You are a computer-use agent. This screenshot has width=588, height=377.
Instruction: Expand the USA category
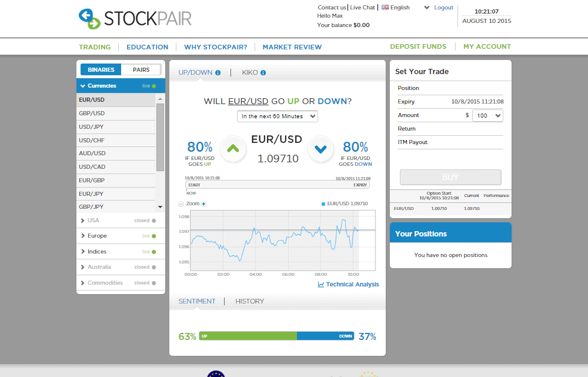[121, 221]
